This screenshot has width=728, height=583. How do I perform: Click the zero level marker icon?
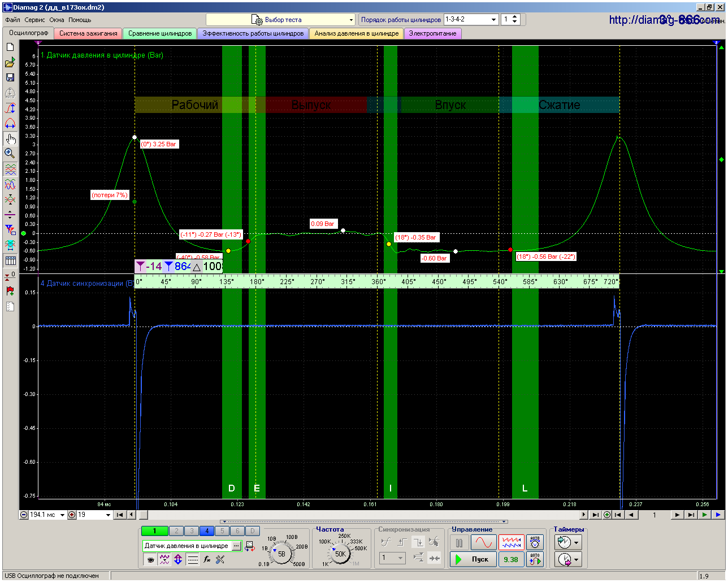coord(10,276)
